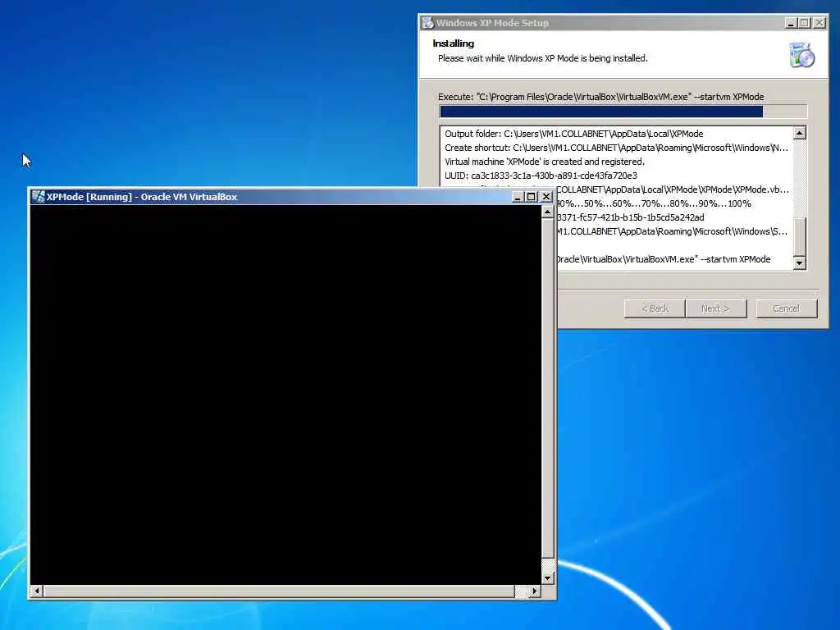Click the < Back button in Setup
Screen dimensions: 840x630
pyautogui.click(x=655, y=308)
